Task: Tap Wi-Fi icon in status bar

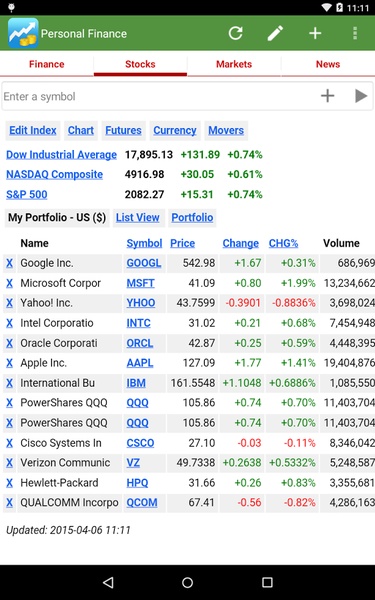Action: [x=326, y=7]
